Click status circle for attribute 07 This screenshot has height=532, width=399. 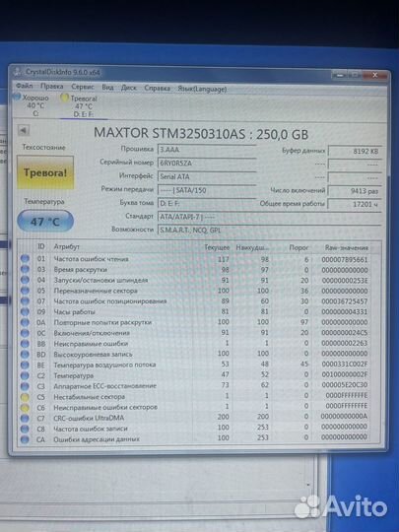pyautogui.click(x=25, y=300)
